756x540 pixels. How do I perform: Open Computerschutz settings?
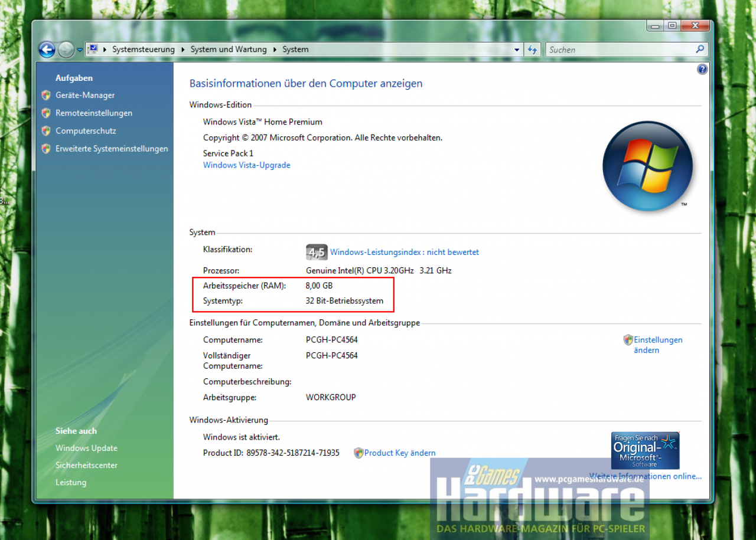86,131
